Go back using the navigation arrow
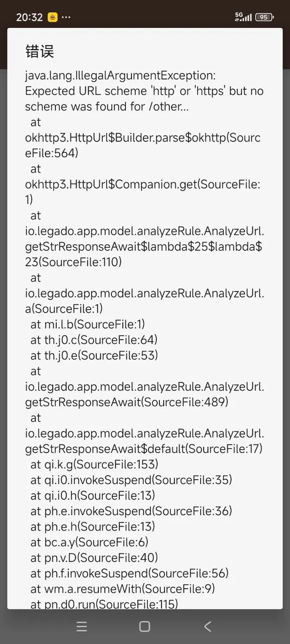Screen dimensions: 290x644 208,627
